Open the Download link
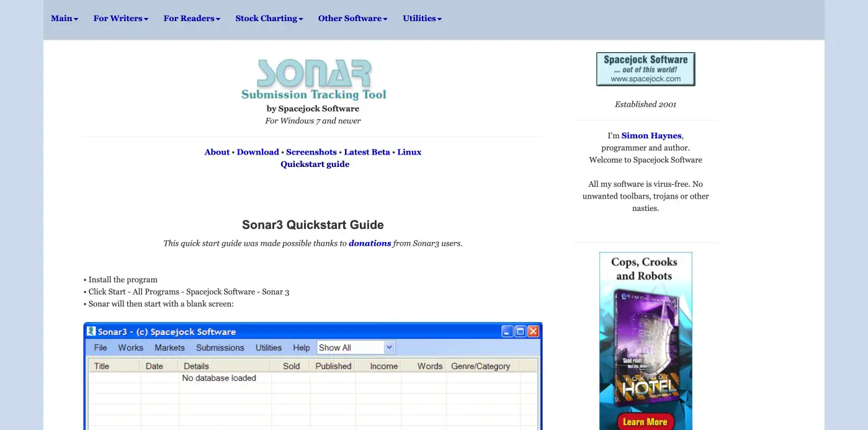 (257, 152)
